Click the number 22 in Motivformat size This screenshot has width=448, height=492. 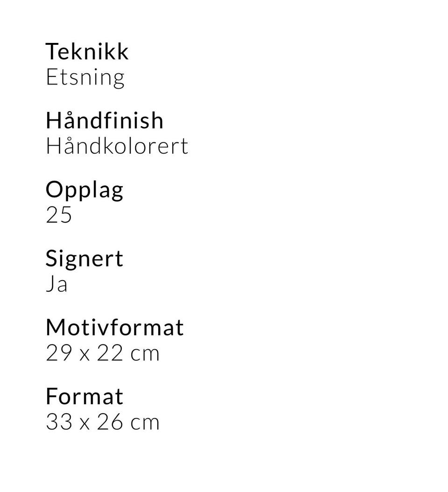(x=110, y=353)
